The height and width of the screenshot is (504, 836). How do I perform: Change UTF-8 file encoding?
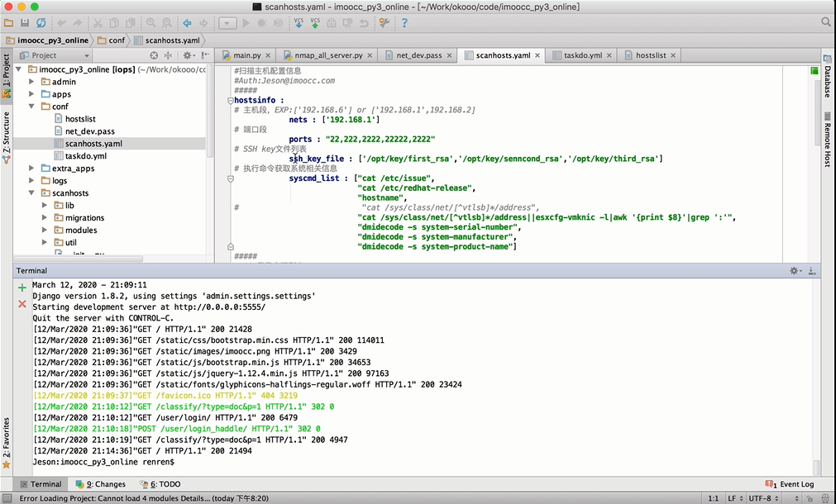tap(763, 498)
